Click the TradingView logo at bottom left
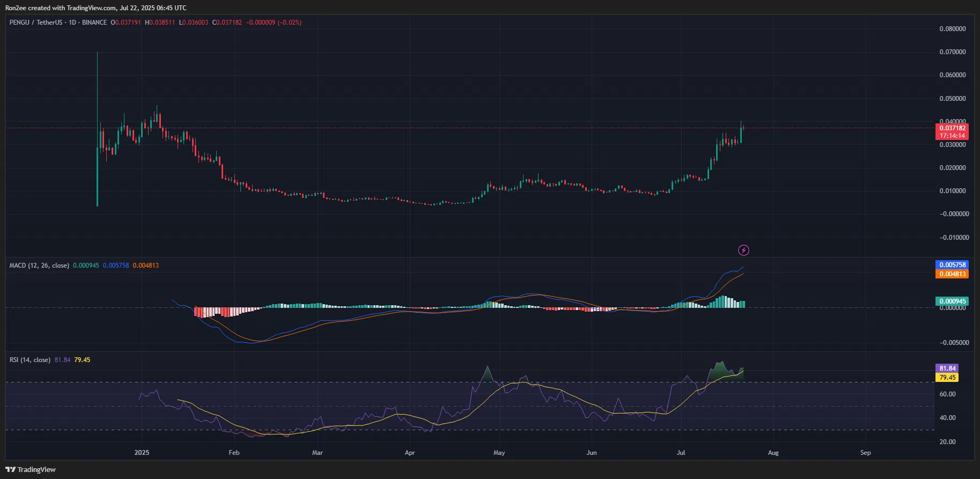Image resolution: width=980 pixels, height=479 pixels. pyautogui.click(x=31, y=469)
